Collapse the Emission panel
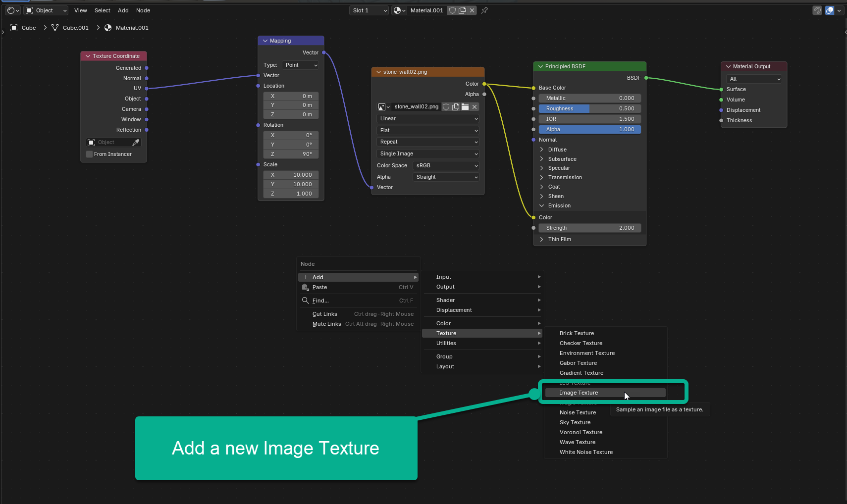Image resolution: width=847 pixels, height=504 pixels. [541, 205]
